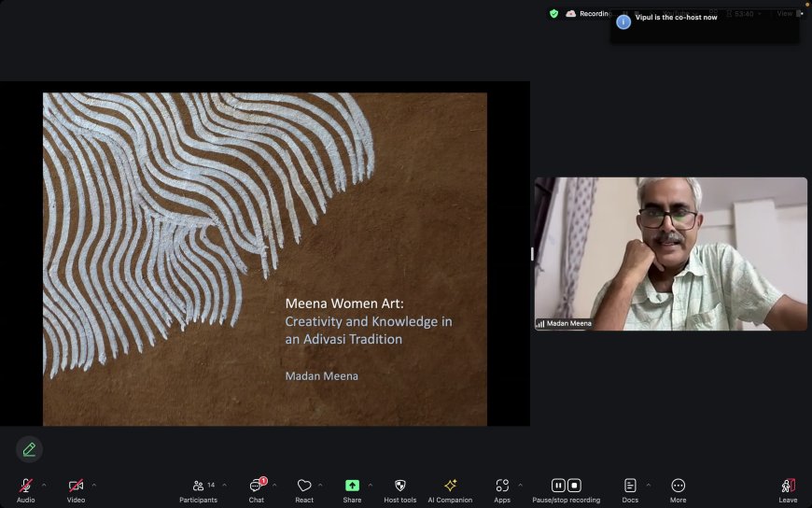Click the green Share screen icon

pos(352,486)
